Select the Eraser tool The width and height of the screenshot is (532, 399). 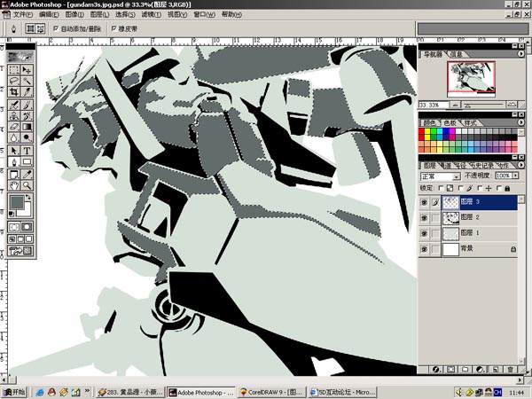(x=14, y=127)
